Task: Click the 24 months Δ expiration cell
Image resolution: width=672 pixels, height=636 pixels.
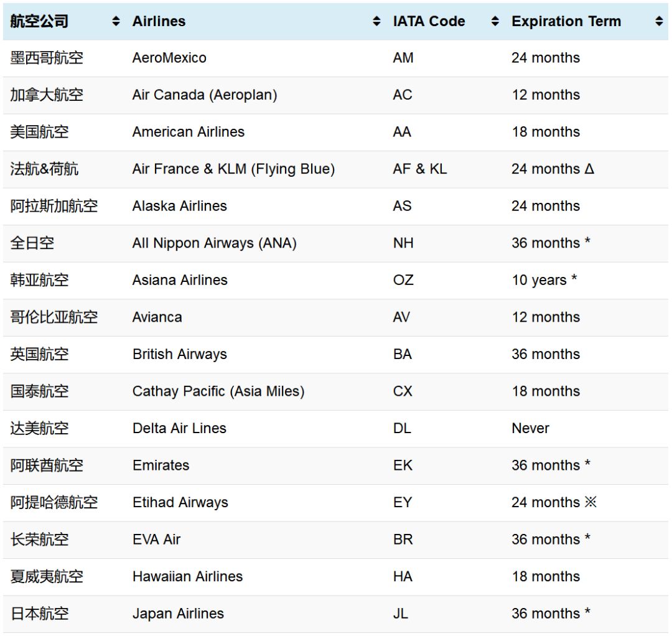Action: pyautogui.click(x=553, y=169)
